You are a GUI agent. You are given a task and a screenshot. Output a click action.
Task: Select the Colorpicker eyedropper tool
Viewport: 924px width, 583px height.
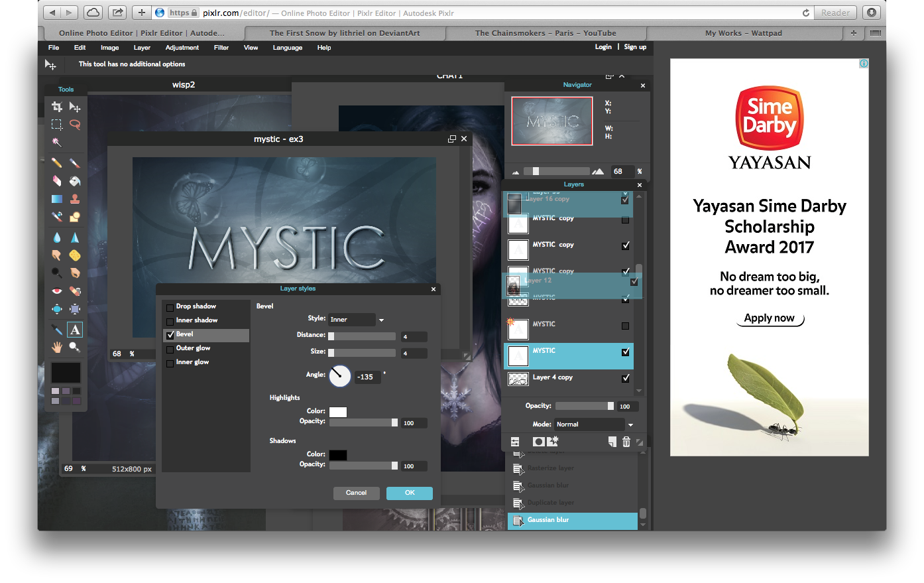57,330
